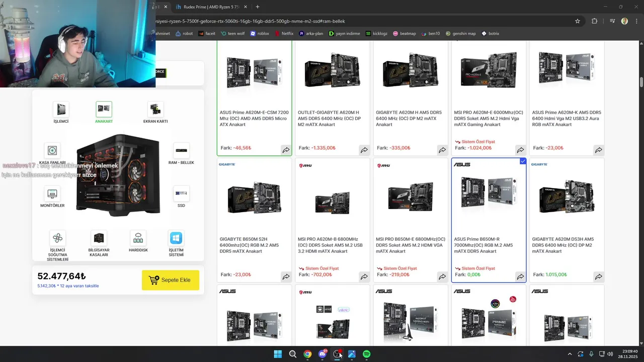Open the Harddisk category icon
644x362 pixels.
[138, 238]
